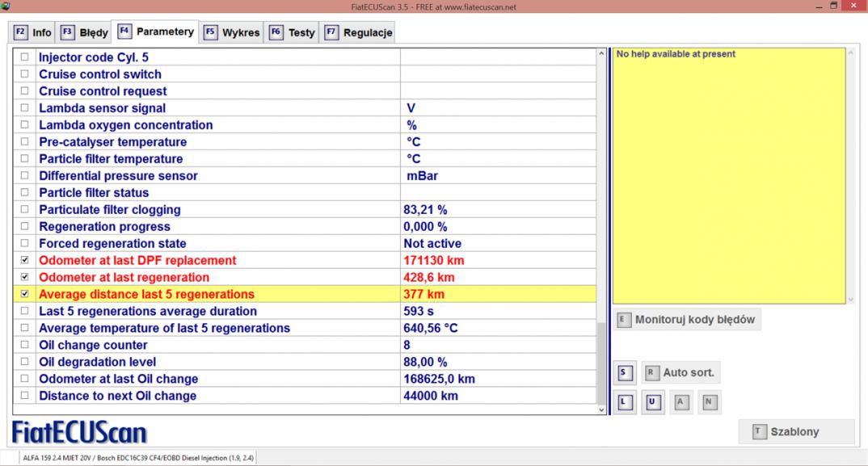Open Szablony templates button
The width and height of the screenshot is (868, 466).
click(795, 432)
